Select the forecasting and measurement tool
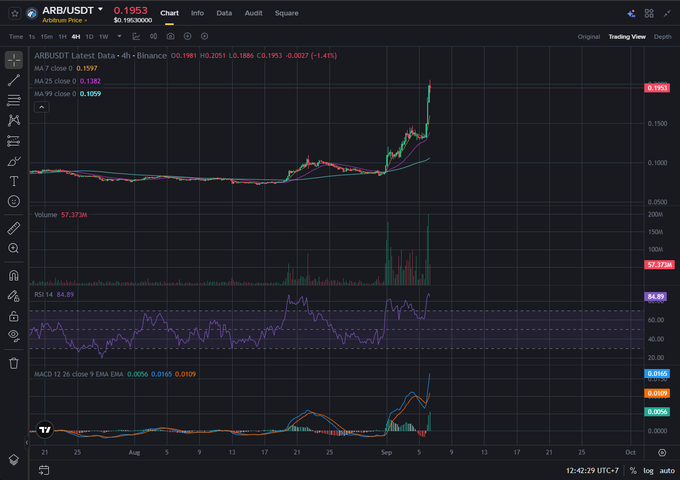The height and width of the screenshot is (480, 680). click(14, 140)
